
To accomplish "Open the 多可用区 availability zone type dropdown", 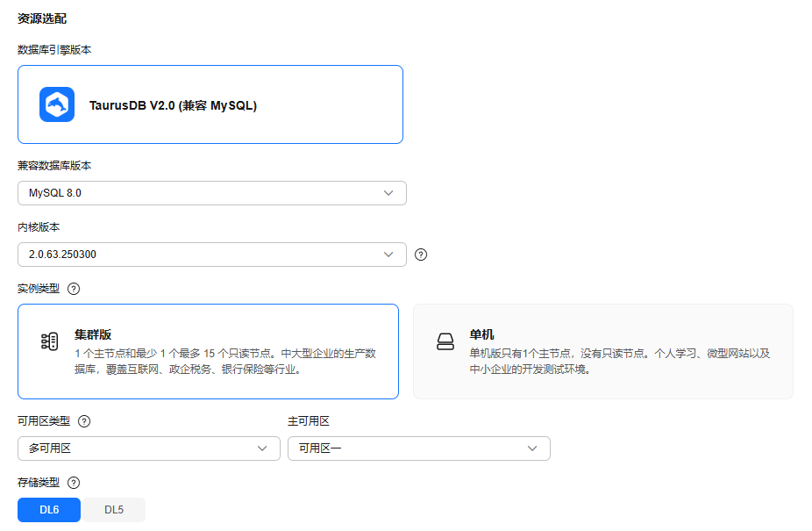I will [148, 448].
